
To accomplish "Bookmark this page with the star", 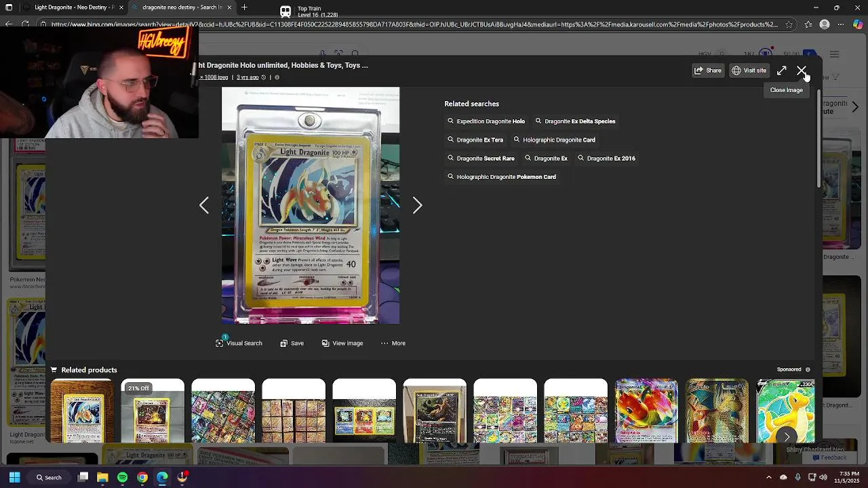I will (x=789, y=24).
